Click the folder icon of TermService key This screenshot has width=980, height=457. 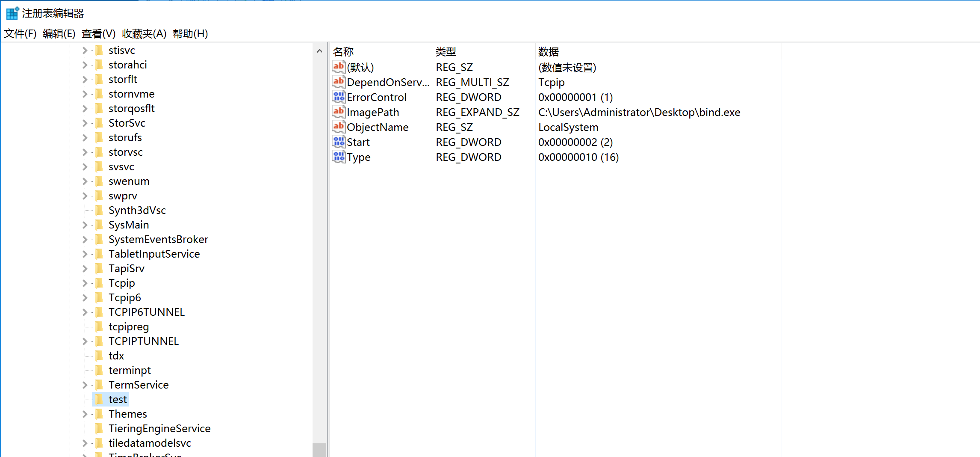click(x=99, y=385)
